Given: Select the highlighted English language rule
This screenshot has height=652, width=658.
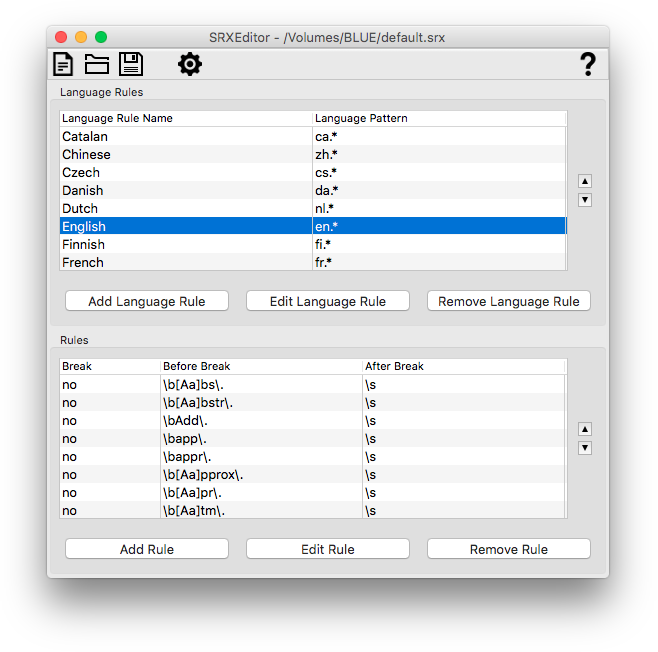Looking at the screenshot, I should click(x=313, y=226).
